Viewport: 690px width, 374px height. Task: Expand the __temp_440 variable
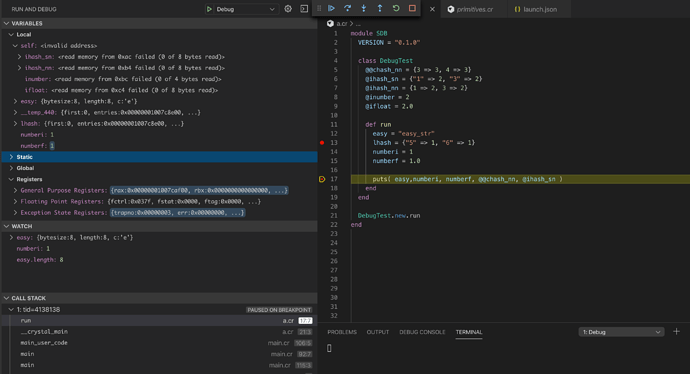15,113
